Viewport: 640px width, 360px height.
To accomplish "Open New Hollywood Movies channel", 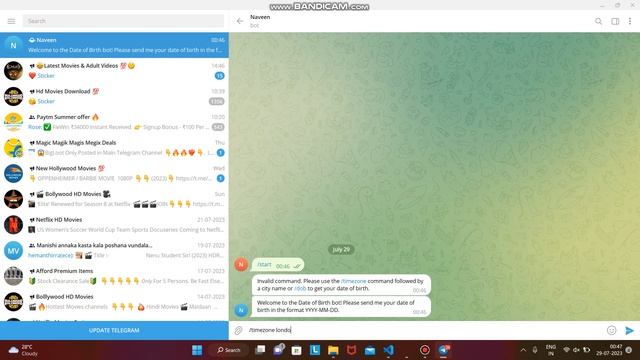I will [114, 173].
